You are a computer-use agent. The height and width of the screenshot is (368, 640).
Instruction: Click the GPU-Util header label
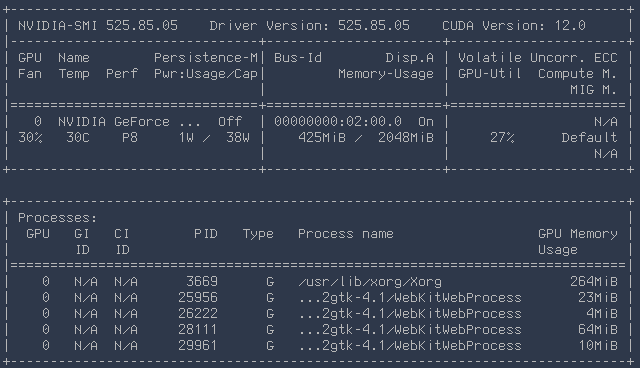click(490, 74)
